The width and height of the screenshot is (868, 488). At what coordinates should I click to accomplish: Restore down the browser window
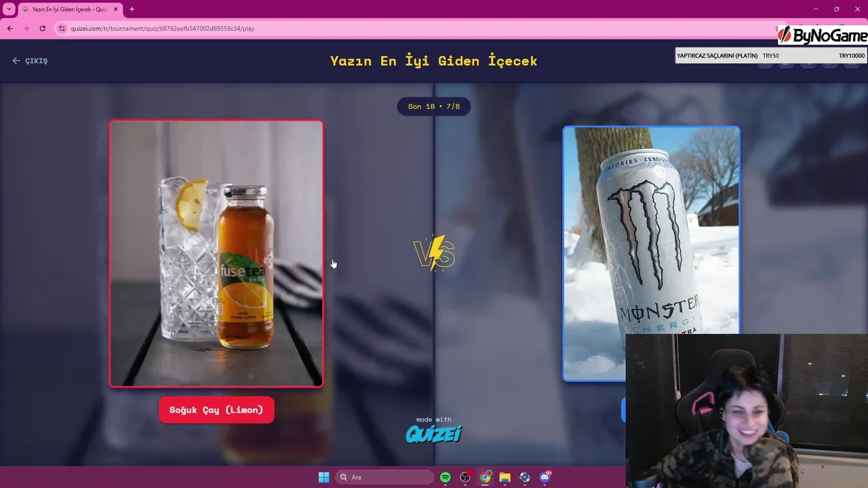[837, 9]
